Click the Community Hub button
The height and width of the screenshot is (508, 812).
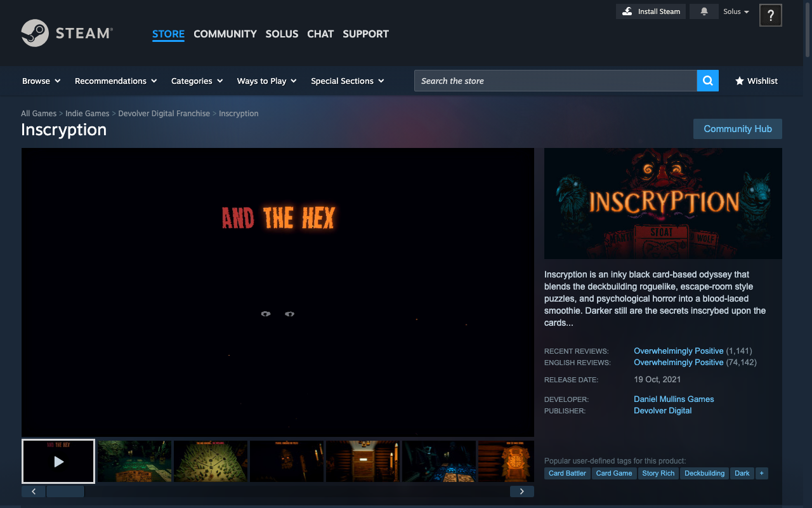point(737,128)
